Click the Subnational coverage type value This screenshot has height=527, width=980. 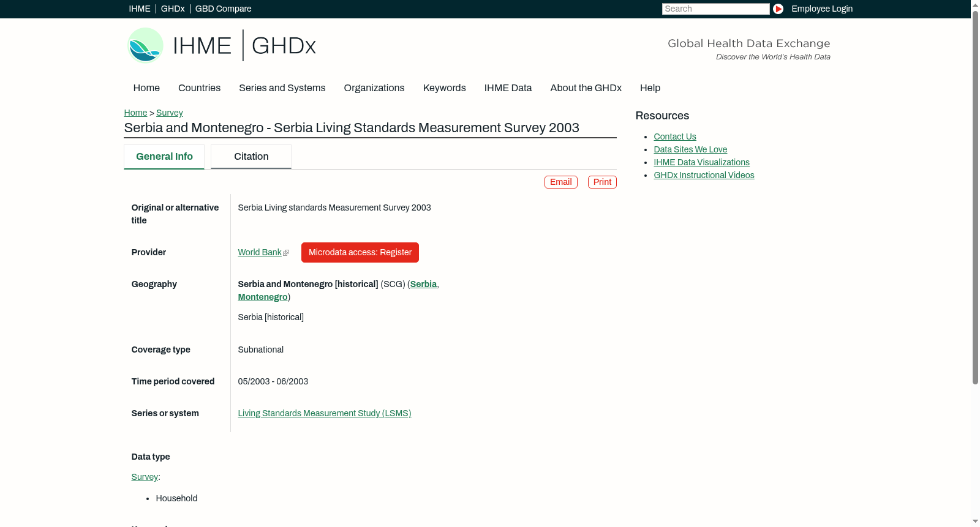(261, 350)
